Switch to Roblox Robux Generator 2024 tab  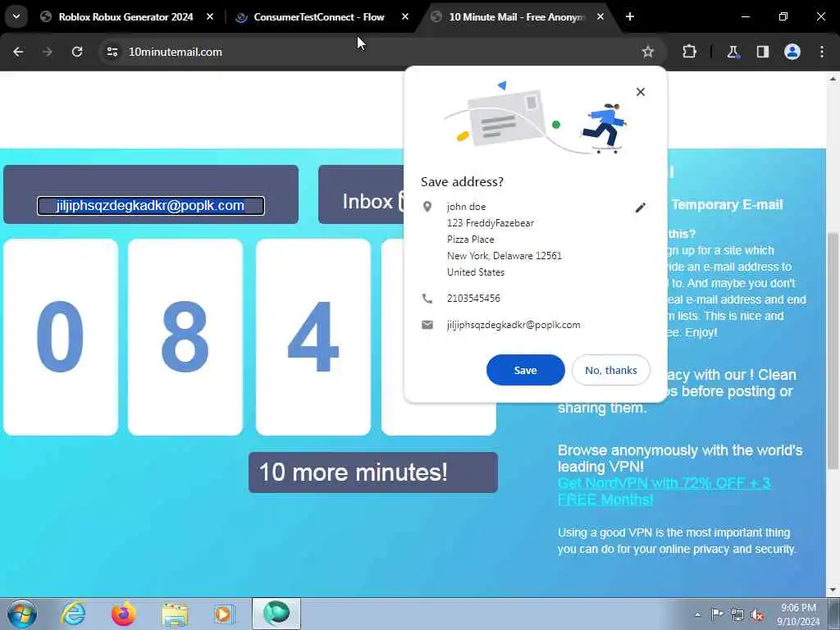[x=126, y=17]
